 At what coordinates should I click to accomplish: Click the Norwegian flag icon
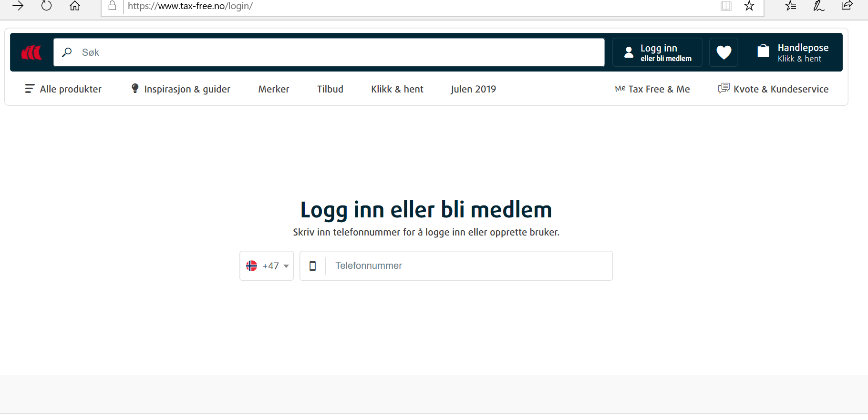[251, 266]
